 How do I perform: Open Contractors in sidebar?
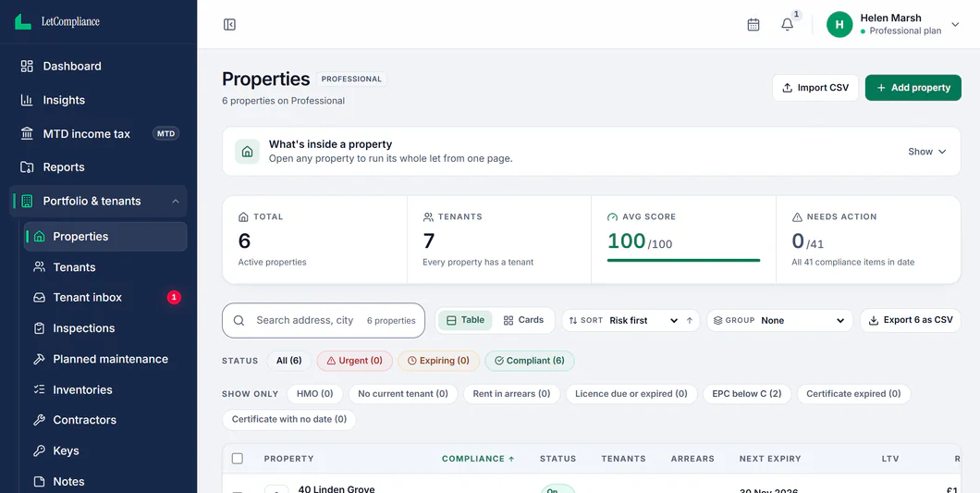click(x=105, y=420)
